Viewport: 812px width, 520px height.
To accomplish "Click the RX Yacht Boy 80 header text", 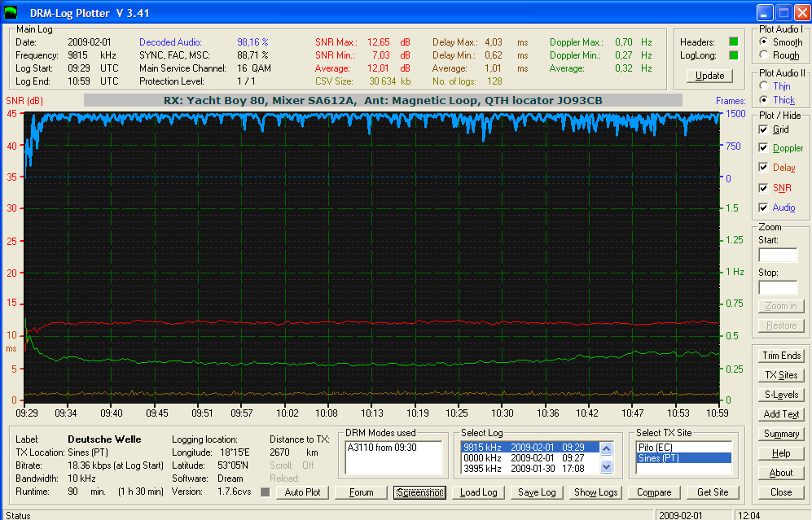I will (383, 100).
